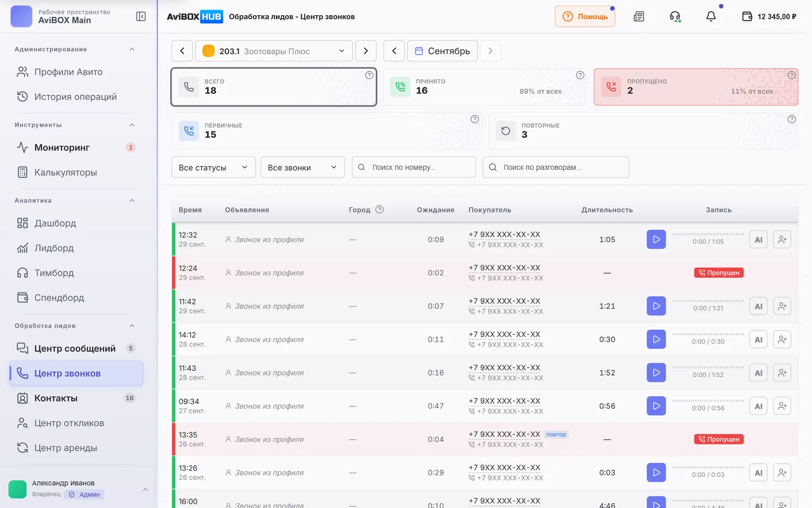The width and height of the screenshot is (812, 508).
Task: Collapse the Обработка лидов section
Action: pos(132,326)
